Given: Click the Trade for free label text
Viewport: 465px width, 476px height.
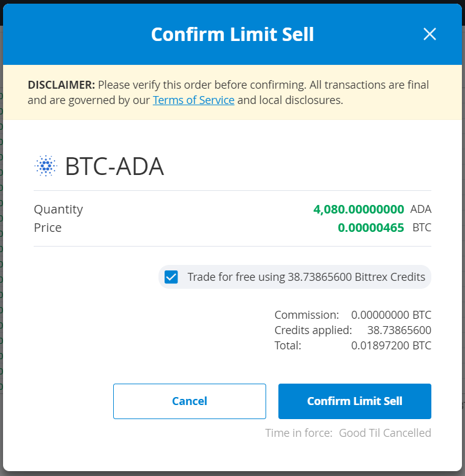Looking at the screenshot, I should click(307, 277).
